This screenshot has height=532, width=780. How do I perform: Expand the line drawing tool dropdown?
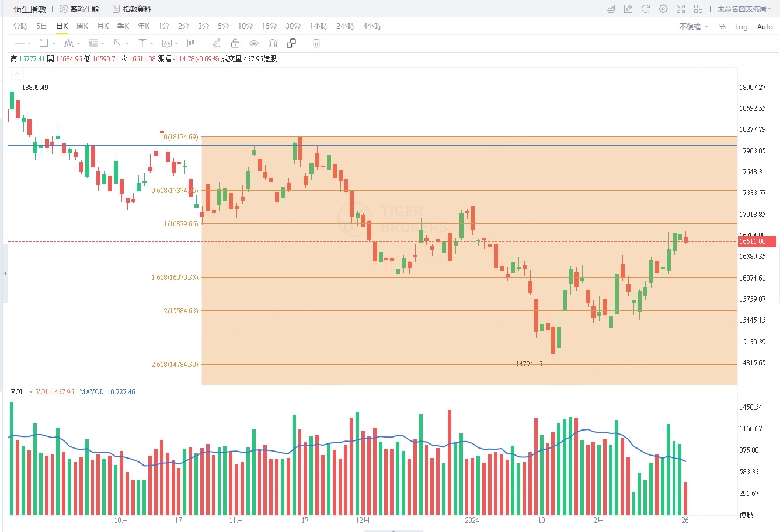click(29, 43)
